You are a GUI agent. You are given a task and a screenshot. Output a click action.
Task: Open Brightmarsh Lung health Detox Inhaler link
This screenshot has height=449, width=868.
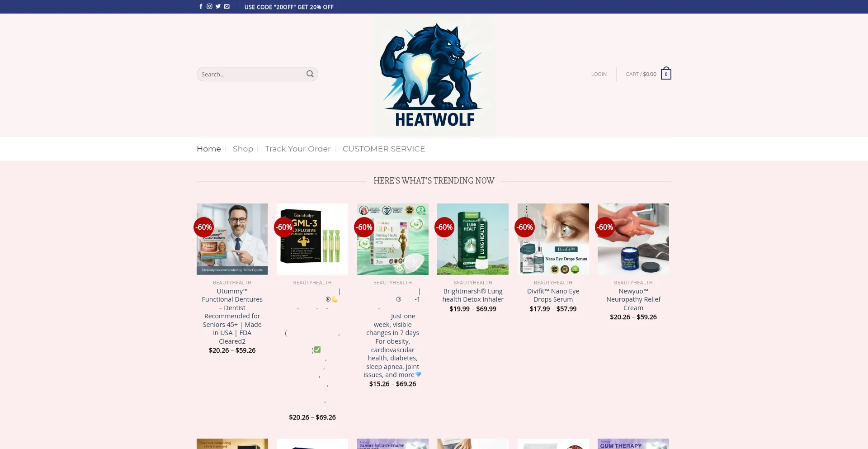tap(472, 295)
